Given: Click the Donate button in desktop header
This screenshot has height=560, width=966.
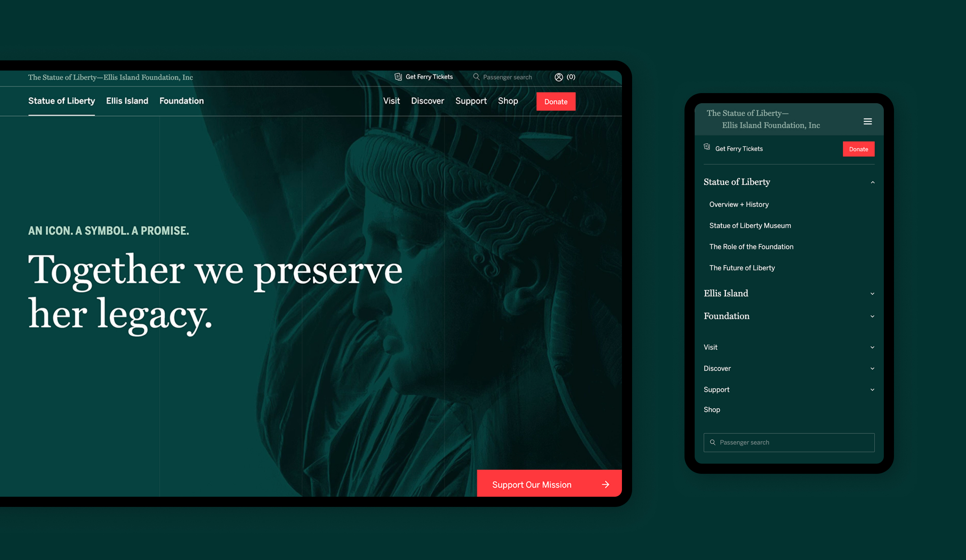Looking at the screenshot, I should pyautogui.click(x=556, y=101).
